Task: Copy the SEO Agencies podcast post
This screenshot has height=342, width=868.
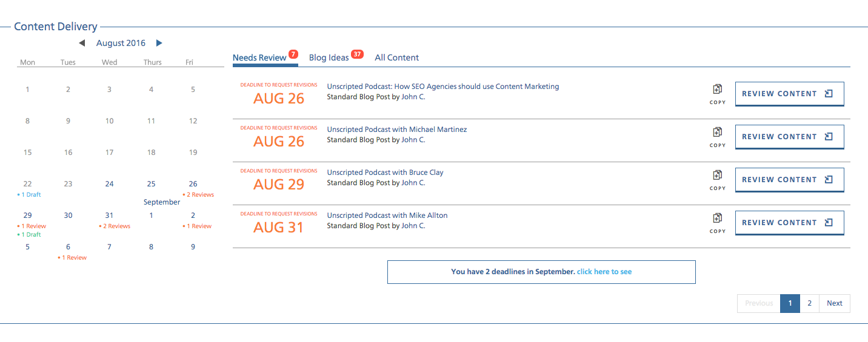Action: pyautogui.click(x=717, y=94)
